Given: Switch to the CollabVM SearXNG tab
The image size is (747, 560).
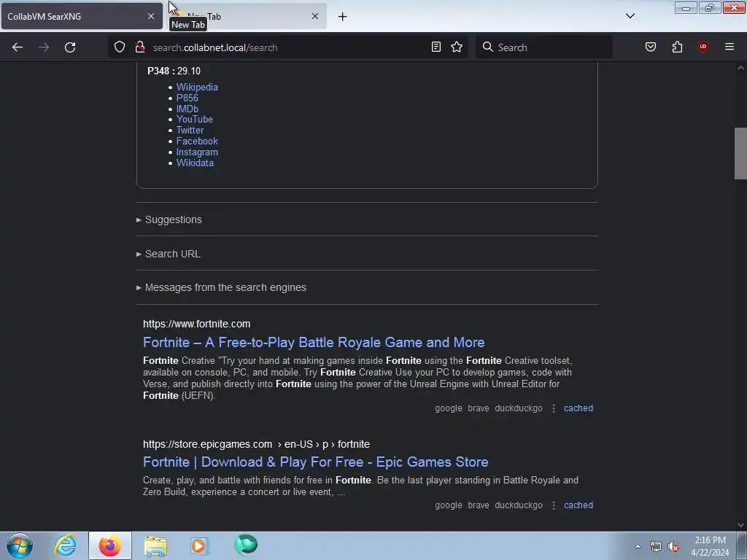Looking at the screenshot, I should pos(82,16).
